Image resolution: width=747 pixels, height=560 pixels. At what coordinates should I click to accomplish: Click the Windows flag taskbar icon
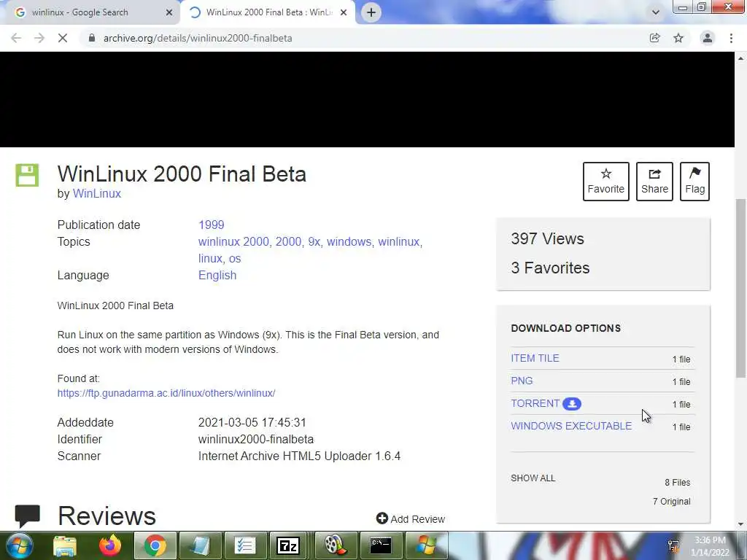pyautogui.click(x=426, y=545)
